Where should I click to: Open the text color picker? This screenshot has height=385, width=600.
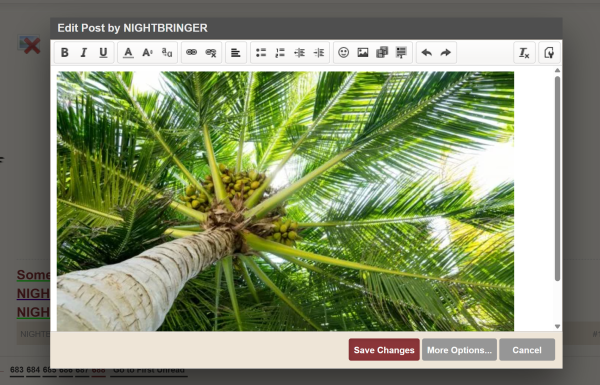pyautogui.click(x=128, y=52)
